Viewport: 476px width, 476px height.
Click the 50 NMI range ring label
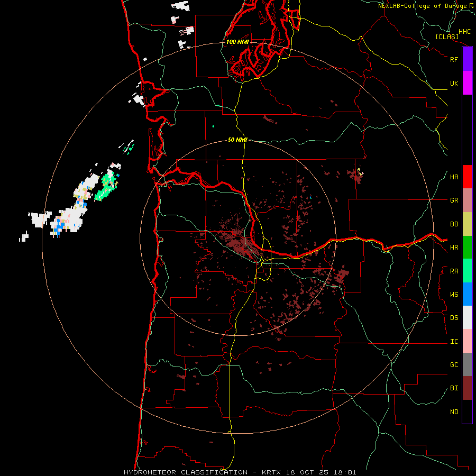pyautogui.click(x=237, y=140)
